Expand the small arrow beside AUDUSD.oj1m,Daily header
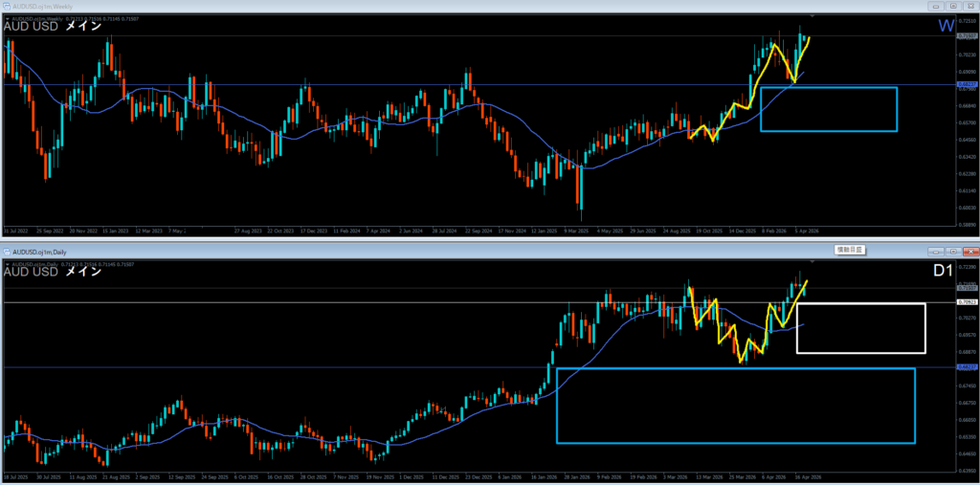Screen dimensions: 980x485 8,264
